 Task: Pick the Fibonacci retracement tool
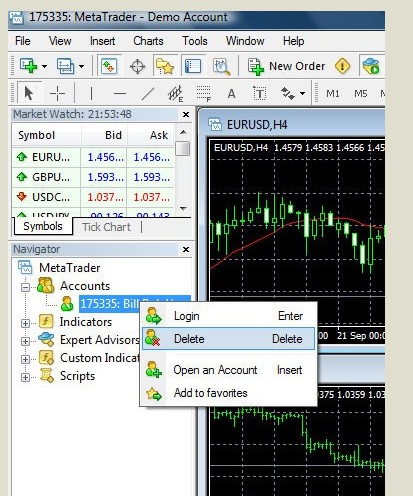point(203,93)
